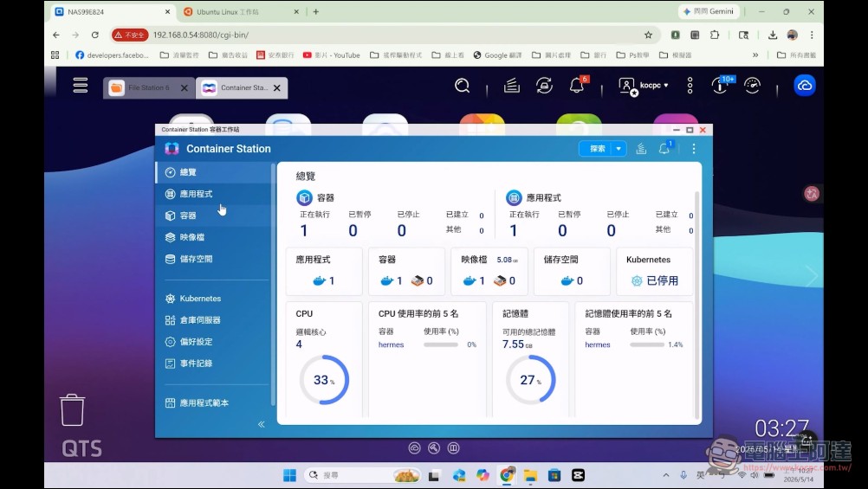
Task: Open Chrome from Windows taskbar
Action: [x=507, y=475]
